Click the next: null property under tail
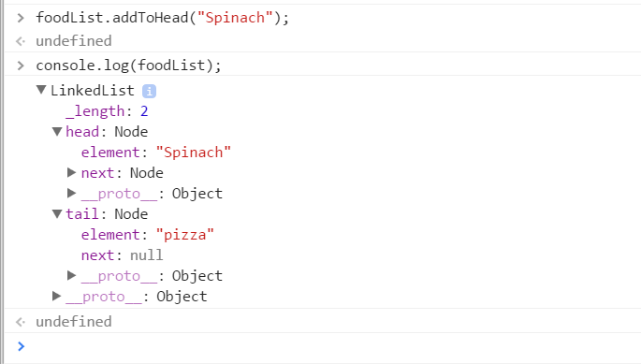 122,255
